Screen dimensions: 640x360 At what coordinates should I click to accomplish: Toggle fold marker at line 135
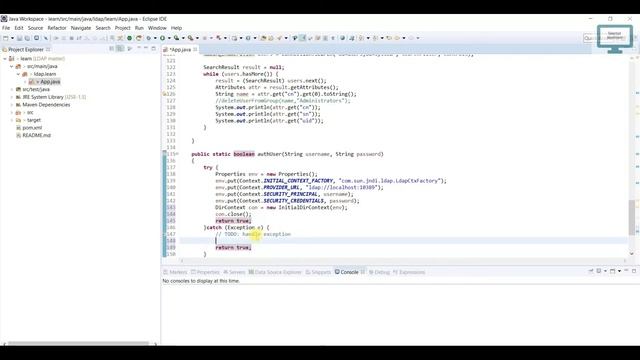[177, 154]
